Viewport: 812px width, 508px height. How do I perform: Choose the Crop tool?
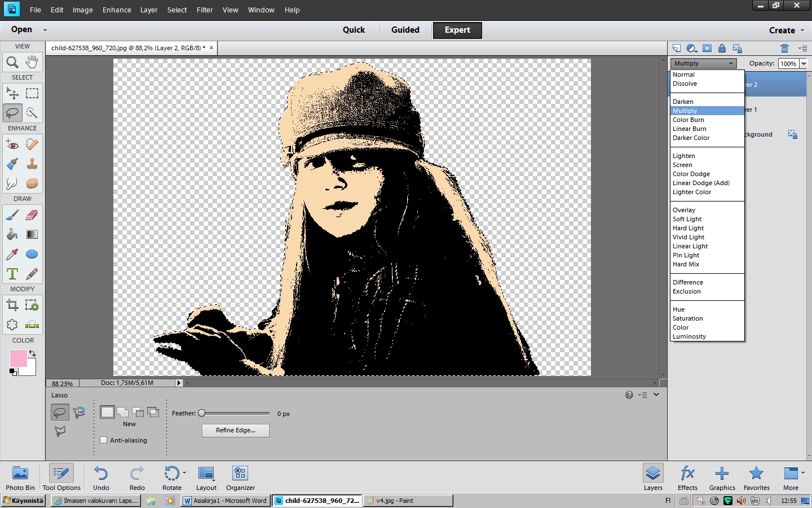click(x=12, y=305)
